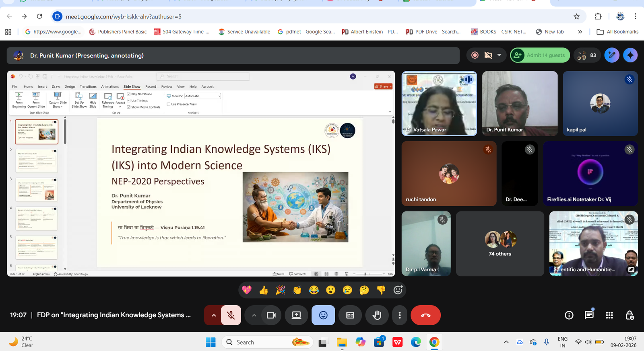Unmute the microphone
644x351 pixels.
[231, 315]
